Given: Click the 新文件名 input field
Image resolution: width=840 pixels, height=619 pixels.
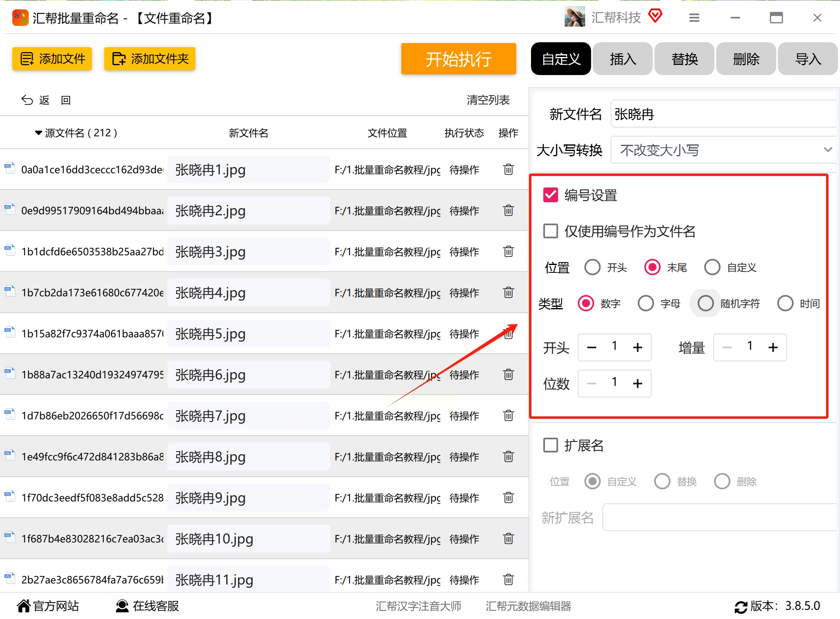Looking at the screenshot, I should click(723, 114).
